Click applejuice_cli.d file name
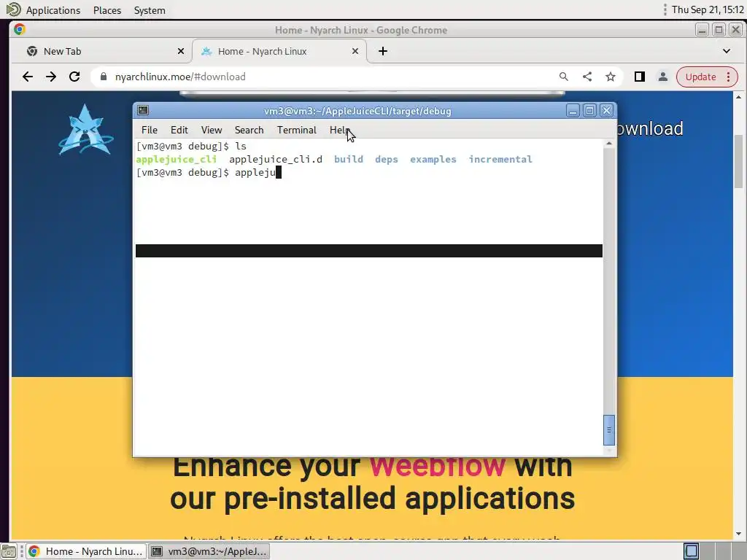Viewport: 747px width, 560px height. click(x=276, y=159)
